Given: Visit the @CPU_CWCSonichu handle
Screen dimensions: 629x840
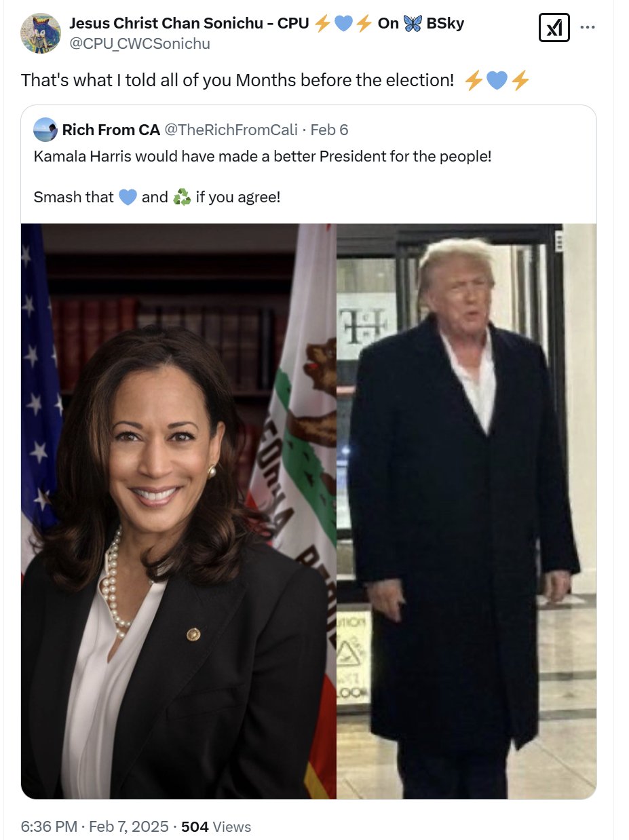Looking at the screenshot, I should [139, 44].
